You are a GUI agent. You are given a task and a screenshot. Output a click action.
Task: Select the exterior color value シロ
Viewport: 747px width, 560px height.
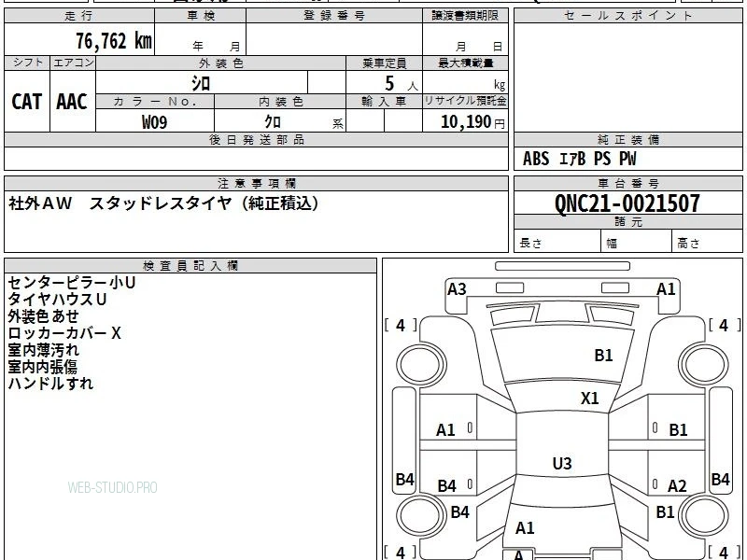(x=201, y=83)
